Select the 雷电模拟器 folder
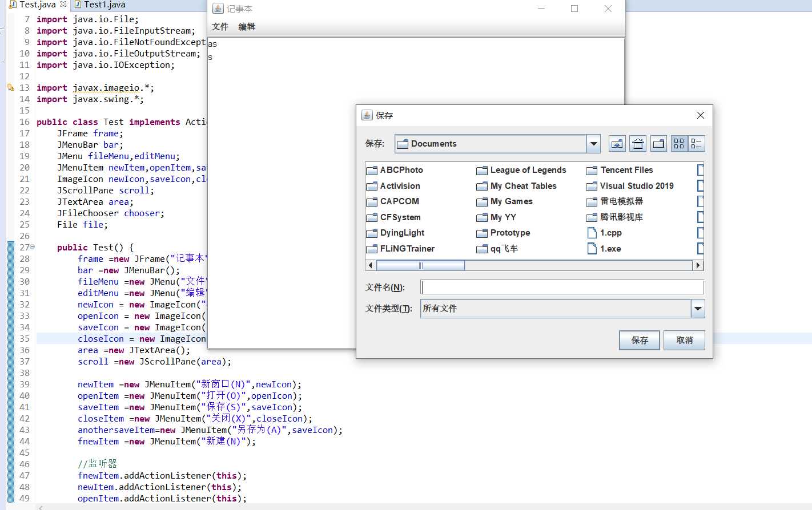 615,201
